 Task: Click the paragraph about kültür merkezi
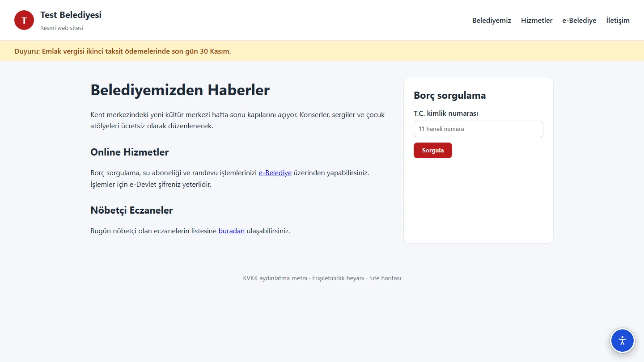(237, 120)
